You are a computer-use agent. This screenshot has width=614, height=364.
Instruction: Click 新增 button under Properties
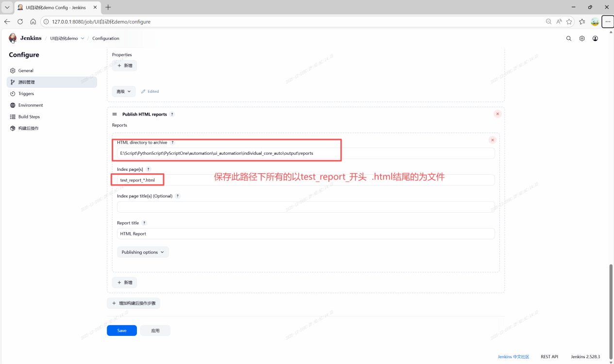124,66
